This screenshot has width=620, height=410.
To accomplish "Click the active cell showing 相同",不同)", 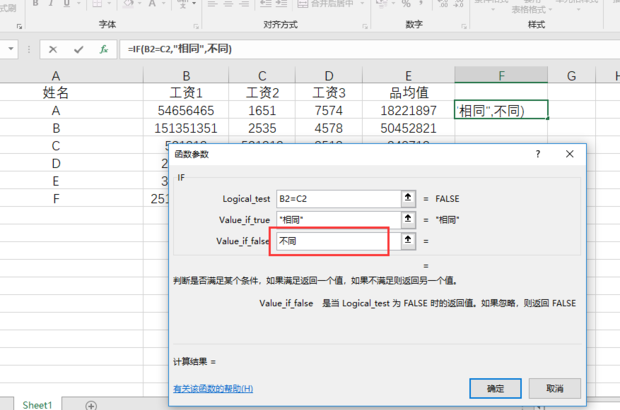I will pos(501,110).
